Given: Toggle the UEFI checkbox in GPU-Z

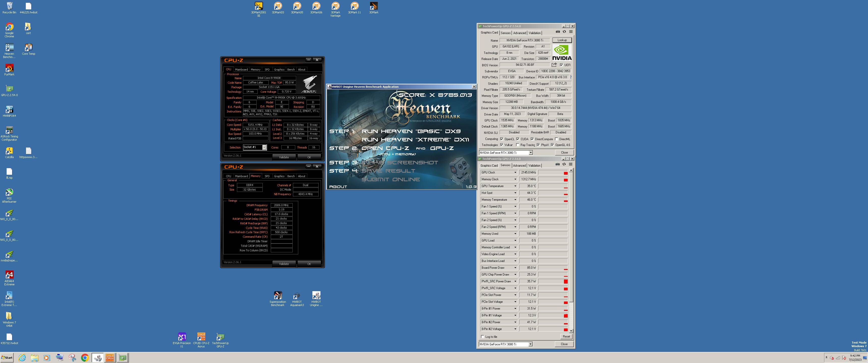Looking at the screenshot, I should coord(561,65).
